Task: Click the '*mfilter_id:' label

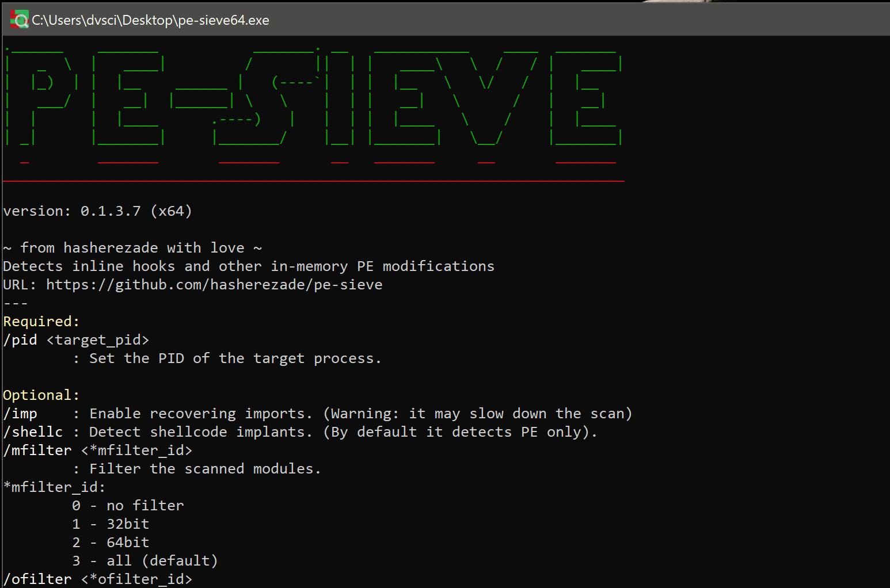Action: (x=54, y=487)
